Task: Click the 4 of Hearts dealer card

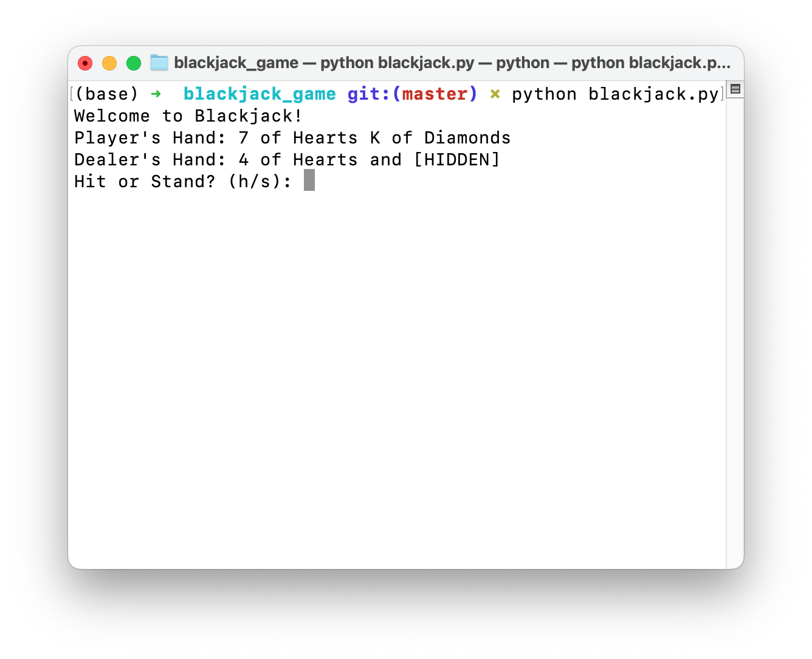Action: click(x=298, y=160)
